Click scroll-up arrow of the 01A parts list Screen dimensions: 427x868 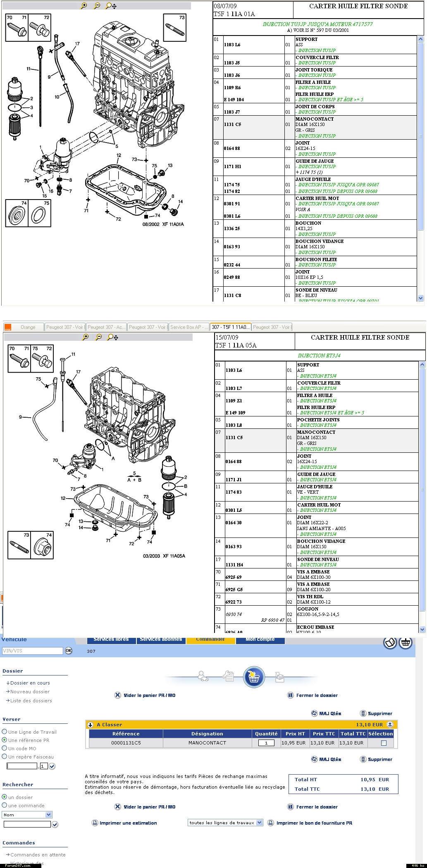pyautogui.click(x=421, y=40)
